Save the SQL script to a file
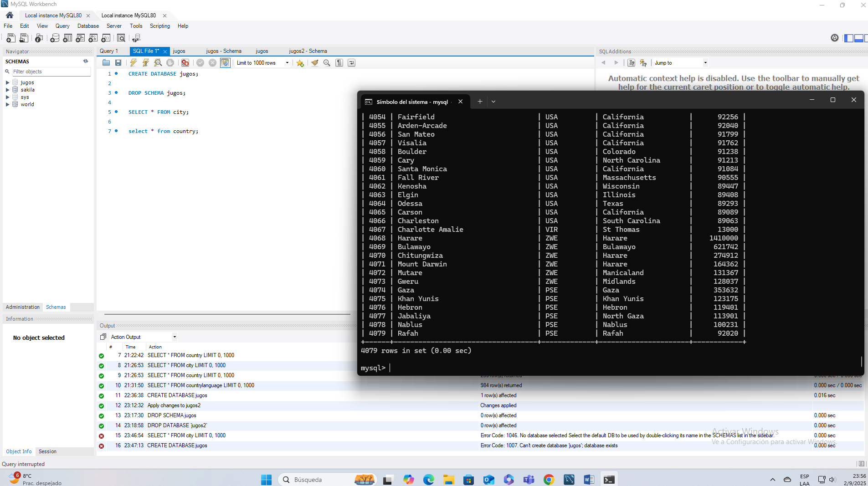This screenshot has width=868, height=486. pyautogui.click(x=118, y=63)
